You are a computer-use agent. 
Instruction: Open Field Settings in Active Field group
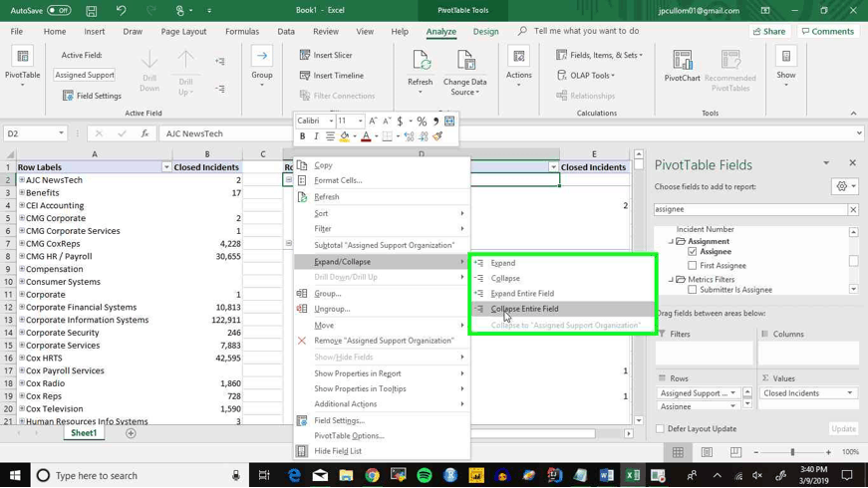pyautogui.click(x=92, y=96)
